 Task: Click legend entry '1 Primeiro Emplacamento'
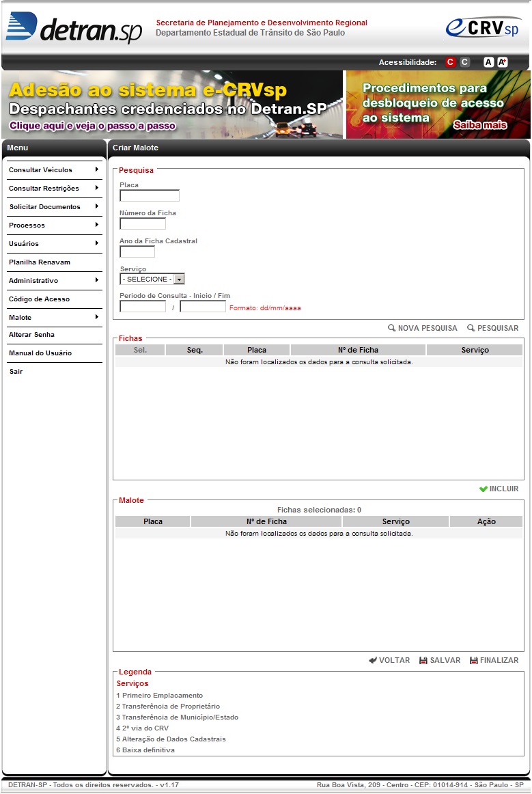pos(159,695)
